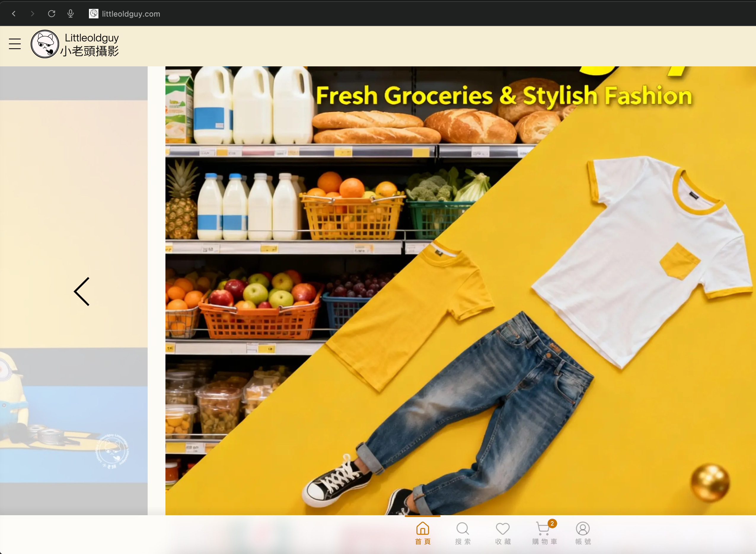Click the browser forward arrow
The width and height of the screenshot is (756, 554).
click(32, 14)
